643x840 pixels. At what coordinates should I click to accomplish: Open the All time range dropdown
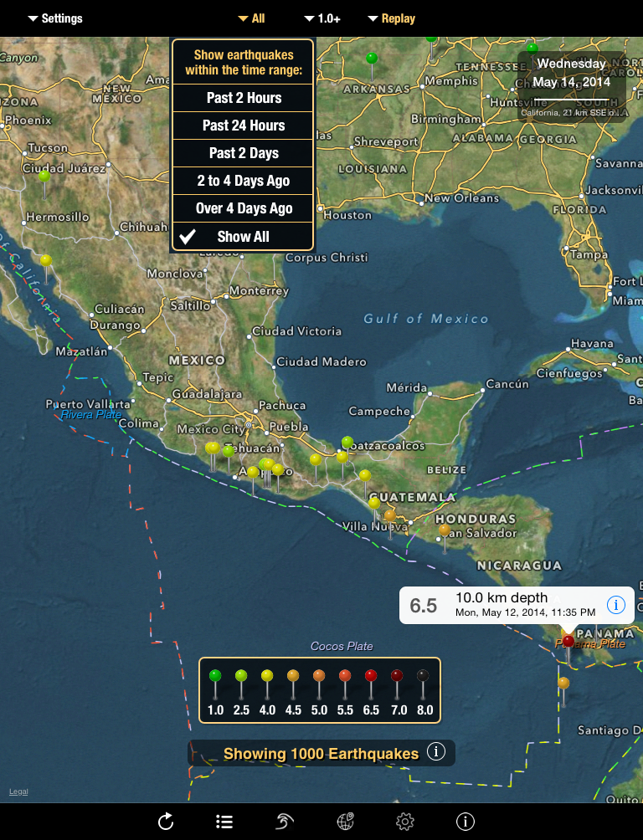click(251, 18)
